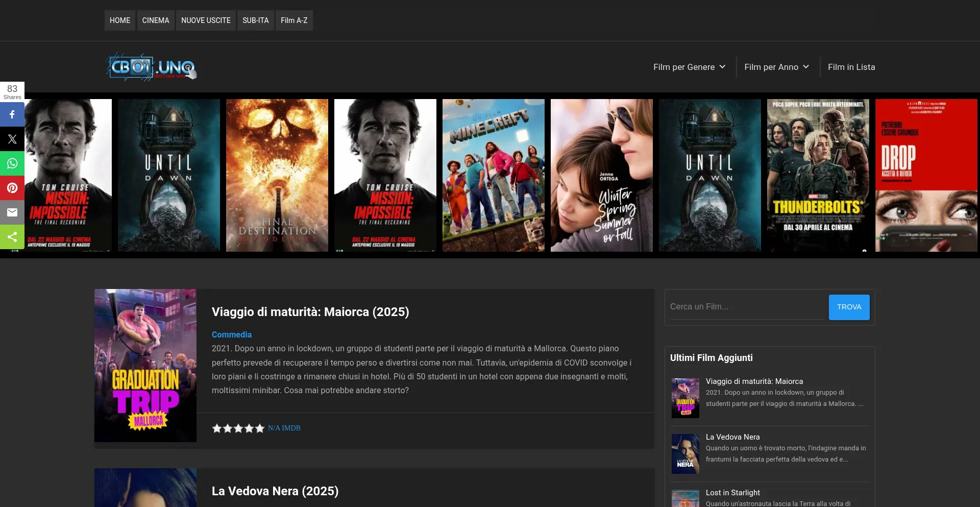Select the SUB-ITA menu item
The width and height of the screenshot is (980, 507).
[256, 20]
